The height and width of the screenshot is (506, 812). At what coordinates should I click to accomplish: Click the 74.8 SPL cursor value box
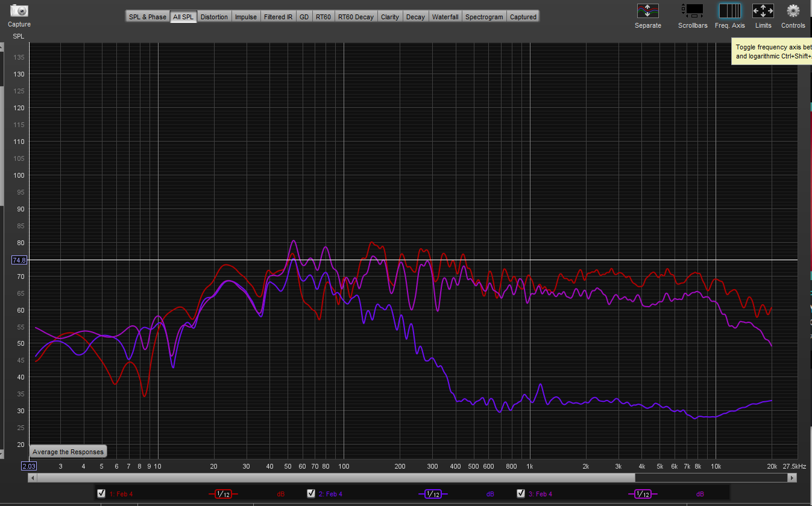coord(19,260)
